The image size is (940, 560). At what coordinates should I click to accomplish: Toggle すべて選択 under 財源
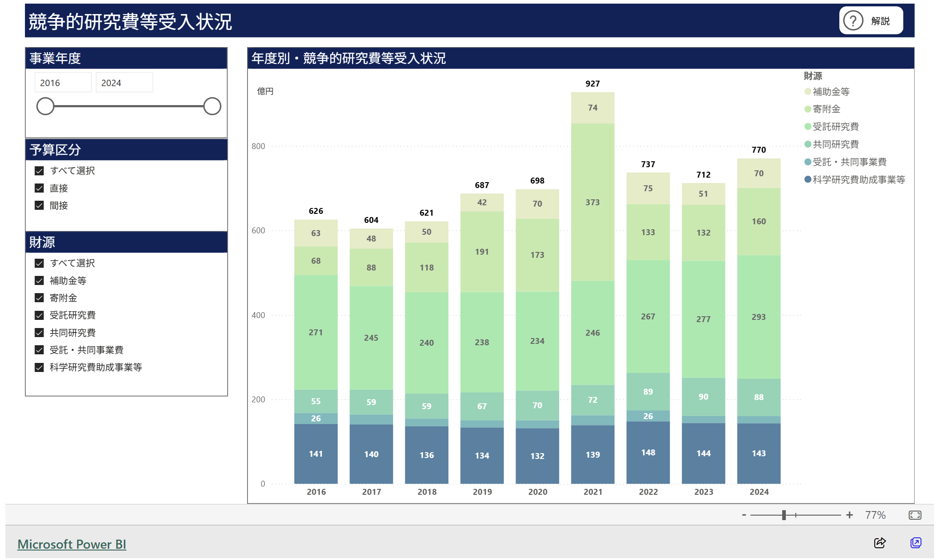(39, 263)
